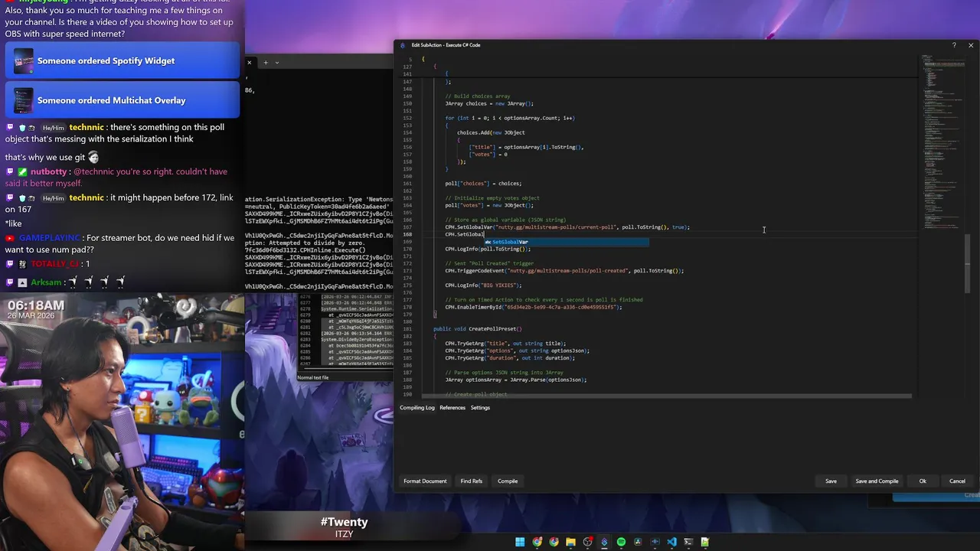Click the Save and Compile button
This screenshot has height=551, width=980.
point(877,481)
